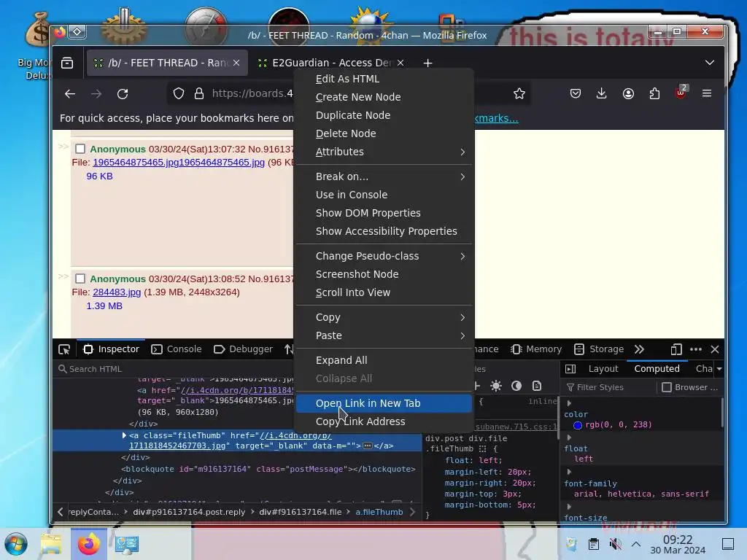747x560 pixels.
Task: Click the blue color swatch rgb(0, 0, 238)
Action: click(578, 425)
